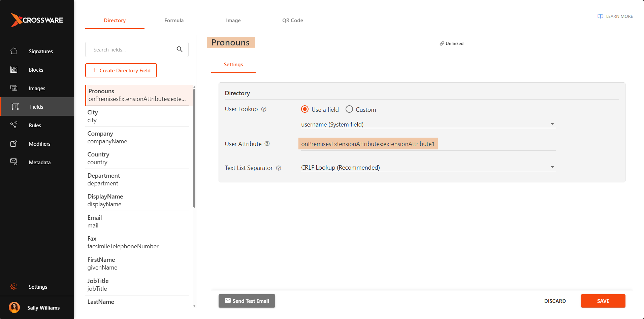644x319 pixels.
Task: Click the search magnifier in the fields search bar
Action: tap(180, 49)
